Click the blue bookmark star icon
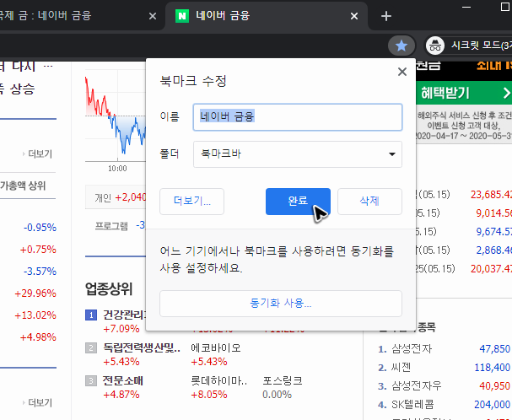This screenshot has width=512, height=420. pyautogui.click(x=402, y=46)
